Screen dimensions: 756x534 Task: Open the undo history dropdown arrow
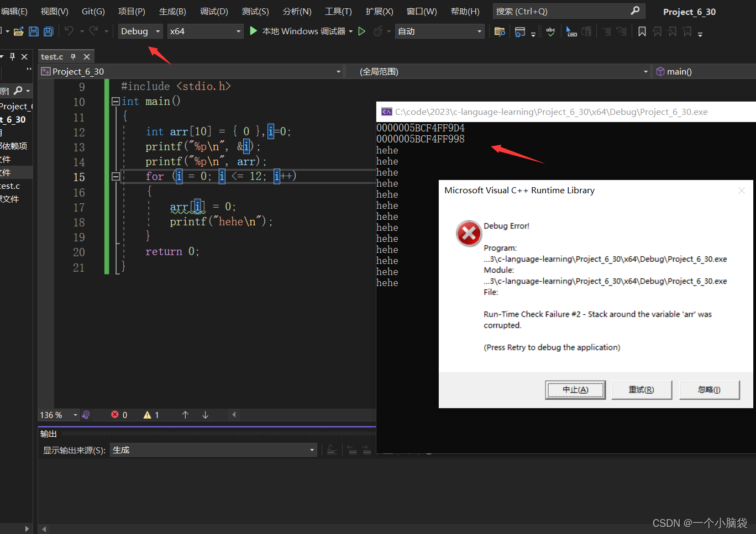[82, 31]
